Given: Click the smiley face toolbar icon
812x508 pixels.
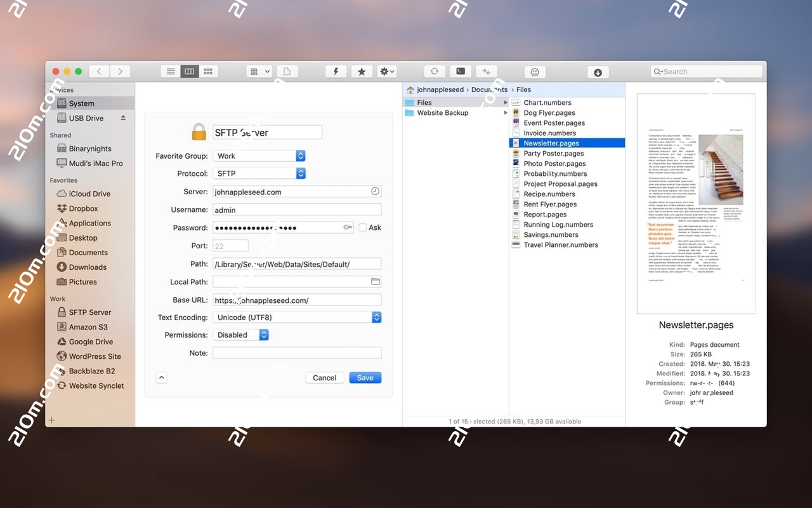Looking at the screenshot, I should 535,72.
